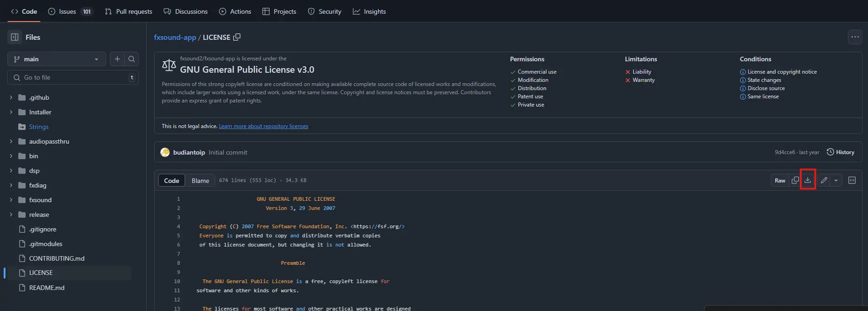
Task: Expand the Installer folder
Action: point(11,112)
